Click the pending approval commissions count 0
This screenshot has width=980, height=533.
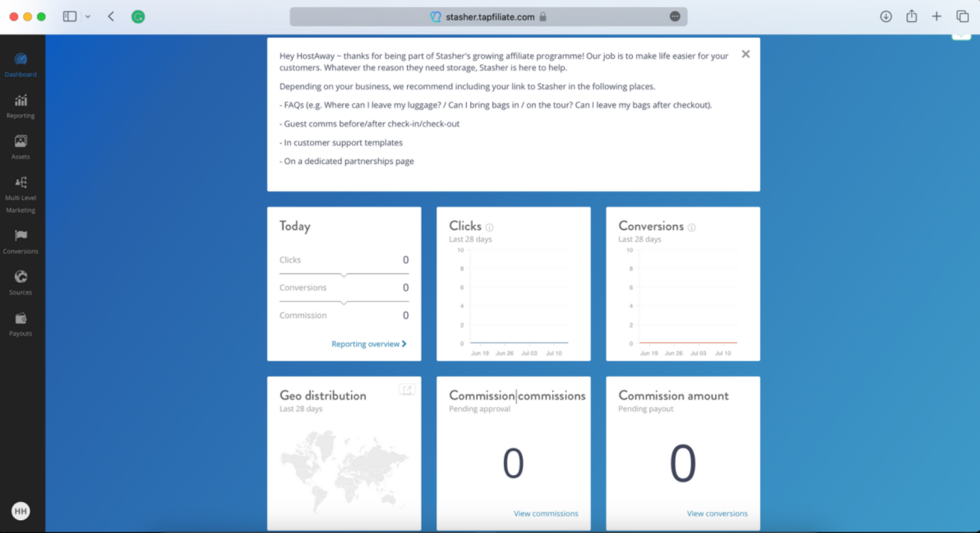[x=513, y=464]
